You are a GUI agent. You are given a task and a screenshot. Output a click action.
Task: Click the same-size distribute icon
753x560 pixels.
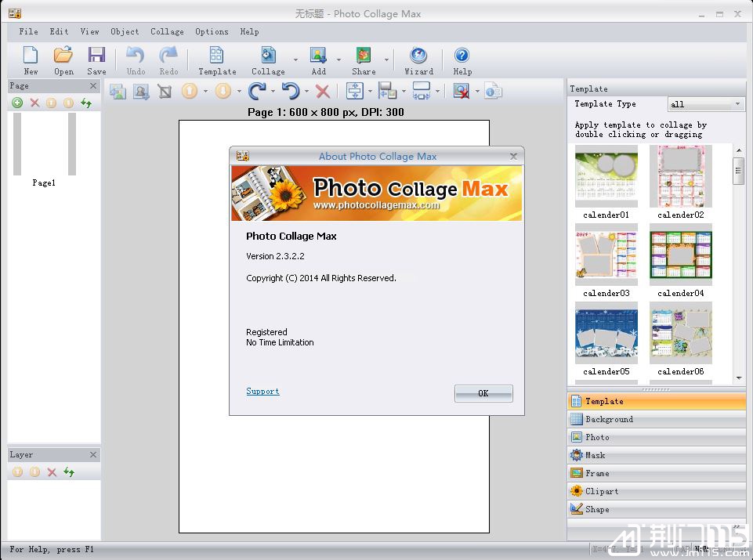421,91
